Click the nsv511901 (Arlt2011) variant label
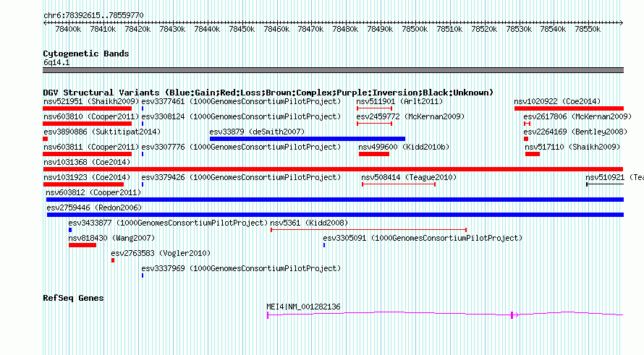 (399, 101)
